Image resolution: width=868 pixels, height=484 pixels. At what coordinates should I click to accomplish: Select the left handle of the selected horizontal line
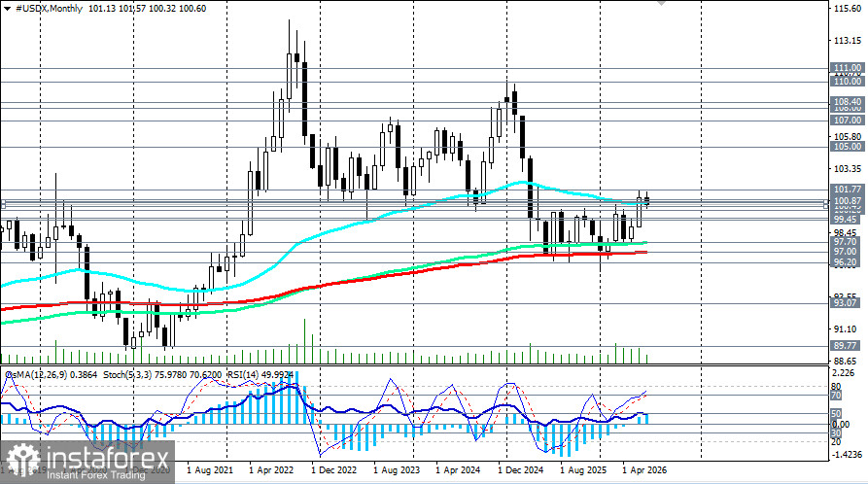3,204
